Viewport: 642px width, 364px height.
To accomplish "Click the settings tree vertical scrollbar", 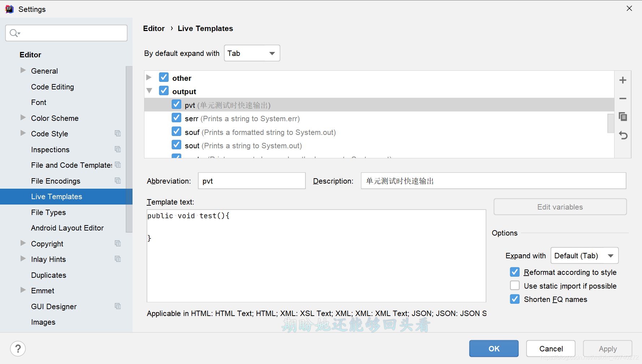I will click(129, 149).
